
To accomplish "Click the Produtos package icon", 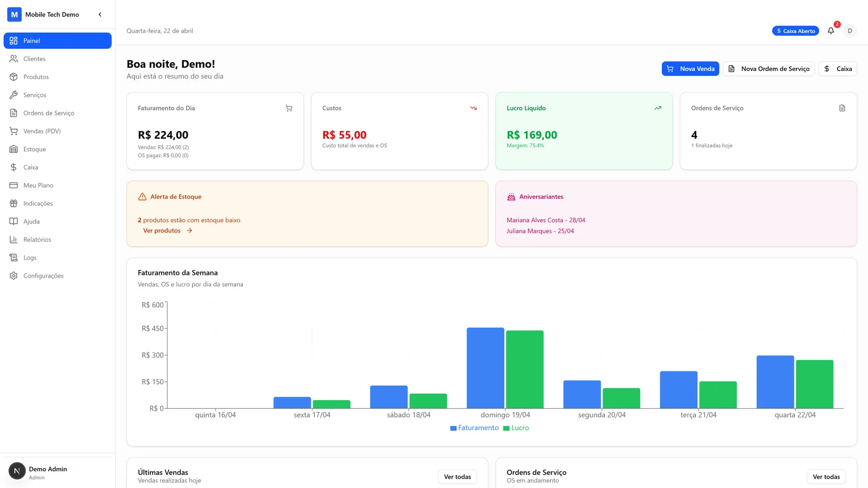I will 14,77.
